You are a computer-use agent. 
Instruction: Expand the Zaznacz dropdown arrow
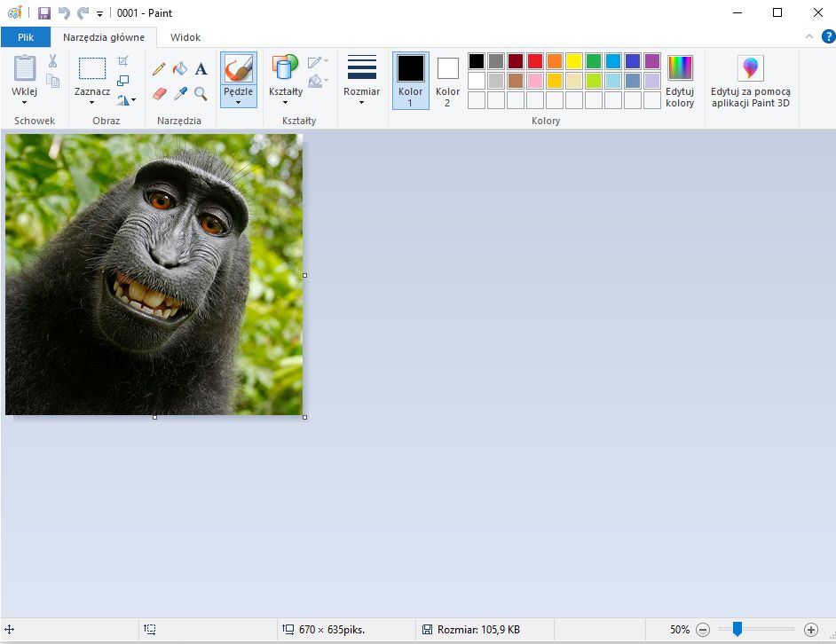[x=91, y=102]
